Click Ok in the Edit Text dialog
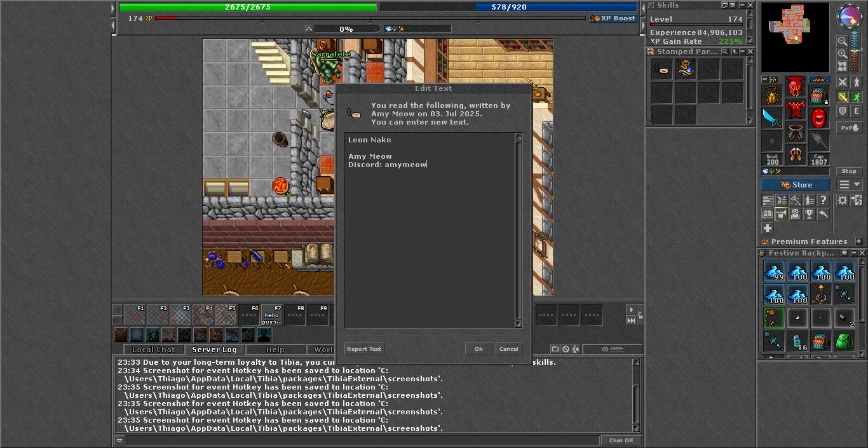868x448 pixels. 478,349
